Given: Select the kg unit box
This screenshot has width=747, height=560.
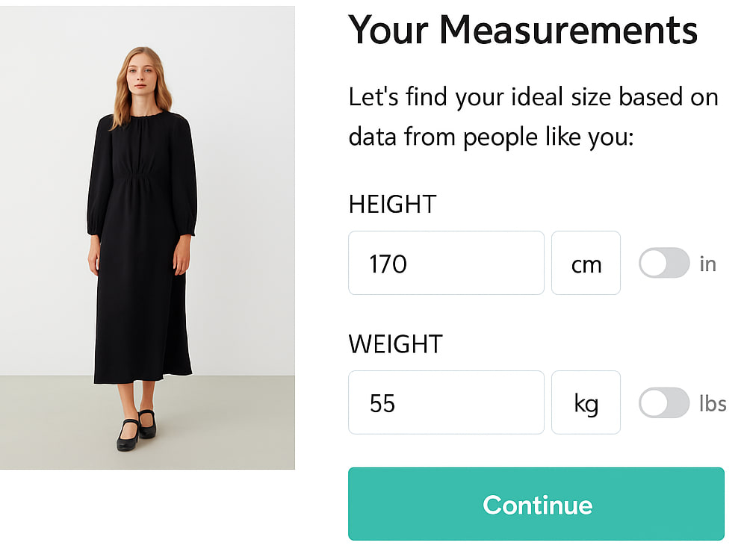Looking at the screenshot, I should pos(586,402).
